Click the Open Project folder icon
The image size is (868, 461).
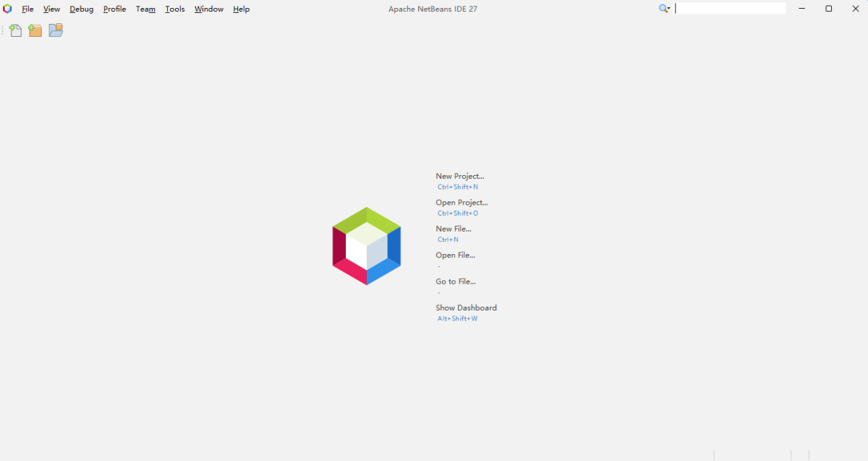[56, 30]
